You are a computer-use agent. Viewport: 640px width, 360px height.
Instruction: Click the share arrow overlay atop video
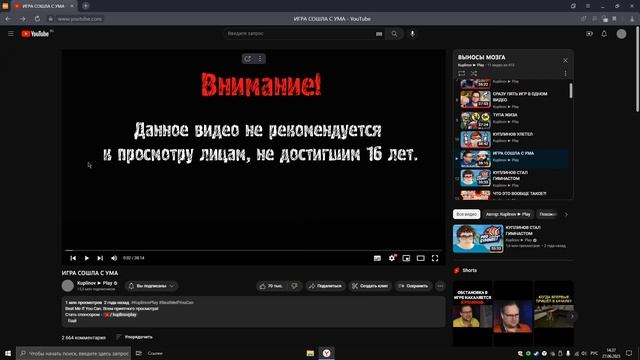[248, 59]
